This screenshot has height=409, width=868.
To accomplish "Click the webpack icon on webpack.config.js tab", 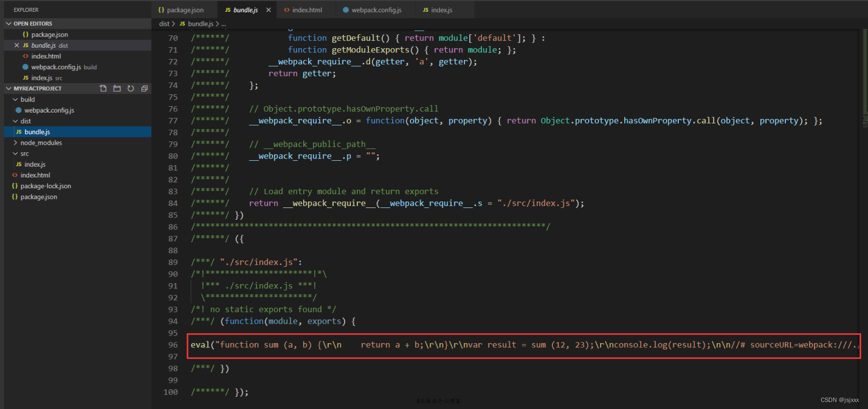I will point(346,10).
